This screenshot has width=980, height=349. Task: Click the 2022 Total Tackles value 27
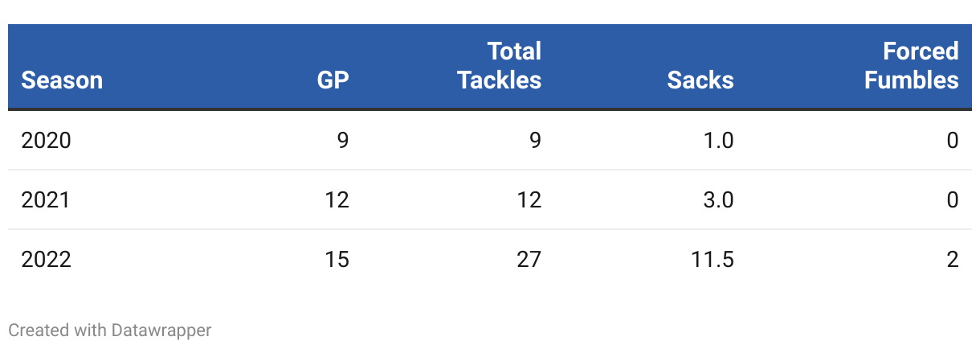tap(529, 260)
